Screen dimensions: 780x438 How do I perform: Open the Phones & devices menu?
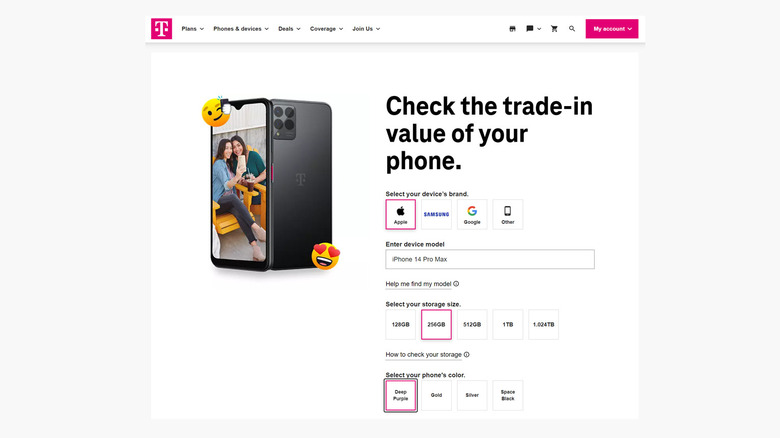click(241, 29)
